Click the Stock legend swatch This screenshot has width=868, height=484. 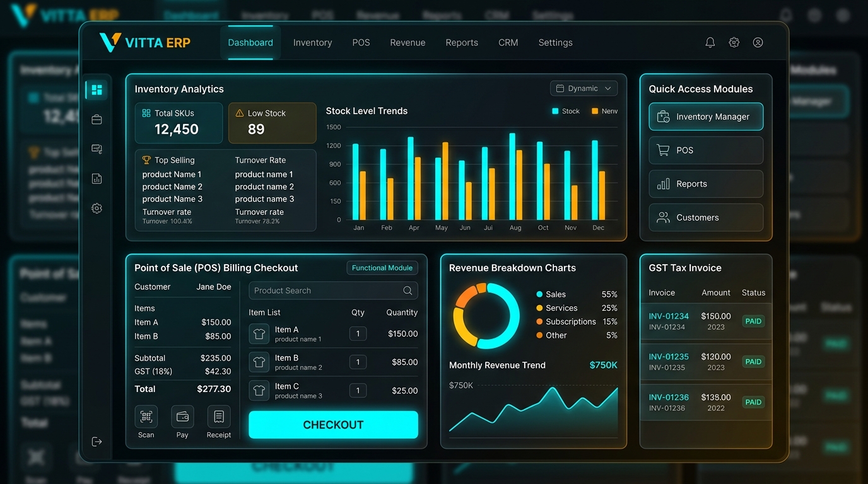(x=555, y=111)
